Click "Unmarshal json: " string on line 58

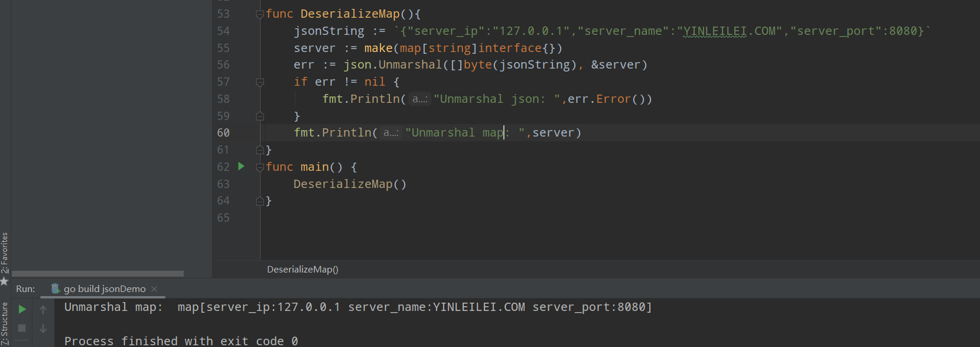(x=497, y=99)
